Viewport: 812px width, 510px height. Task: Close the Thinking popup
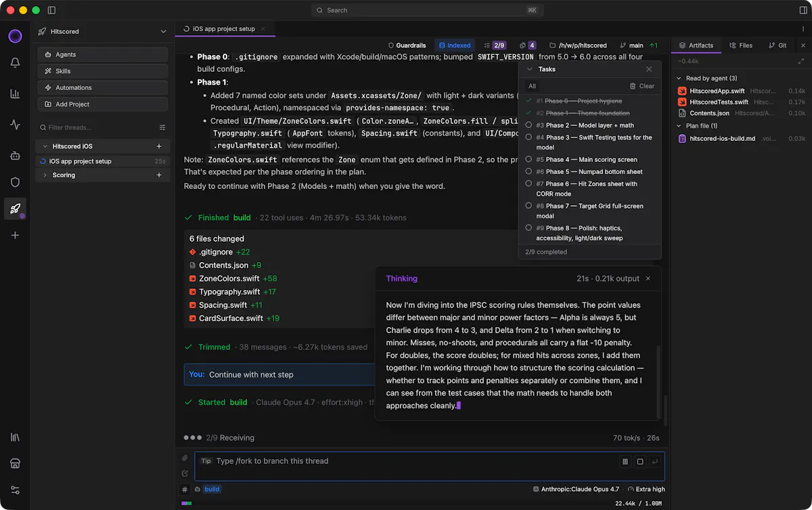(x=648, y=278)
